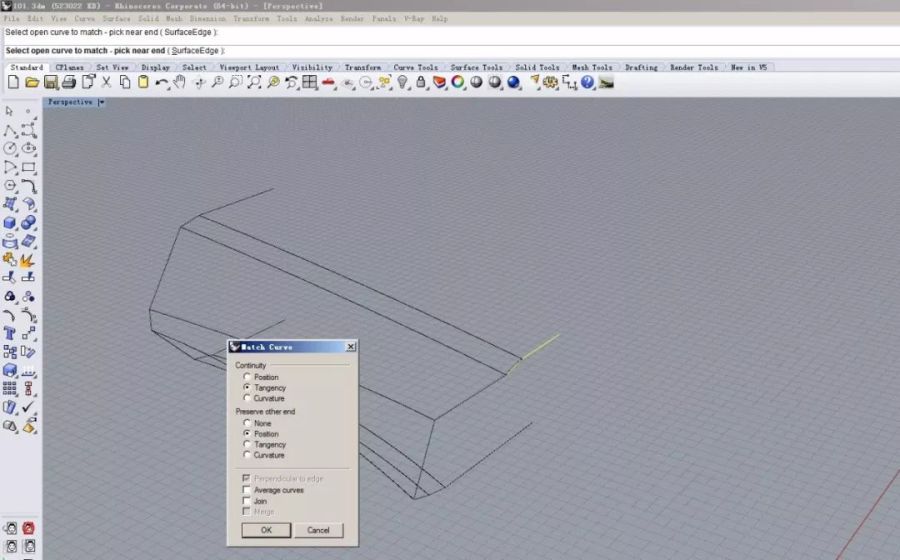Click the Lock padlock icon
Screen dimensions: 900x560
421,82
